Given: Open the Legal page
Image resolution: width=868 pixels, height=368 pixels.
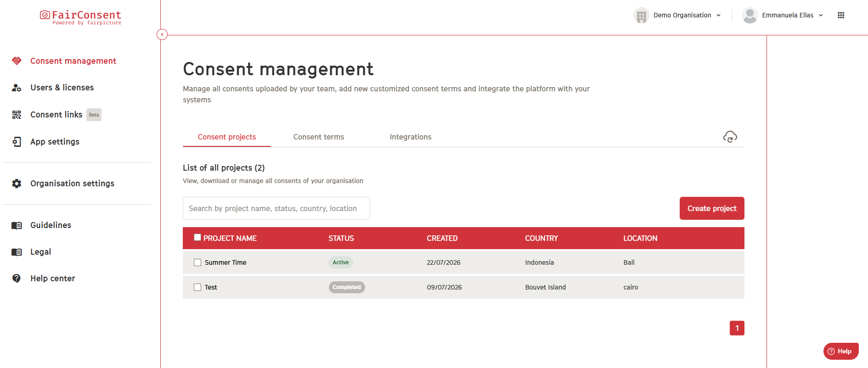Looking at the screenshot, I should point(40,252).
